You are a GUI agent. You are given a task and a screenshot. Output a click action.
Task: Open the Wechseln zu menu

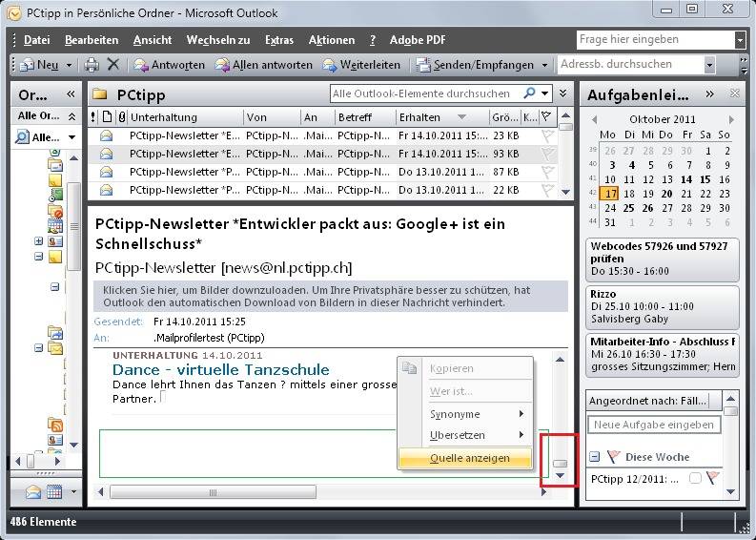tap(218, 40)
